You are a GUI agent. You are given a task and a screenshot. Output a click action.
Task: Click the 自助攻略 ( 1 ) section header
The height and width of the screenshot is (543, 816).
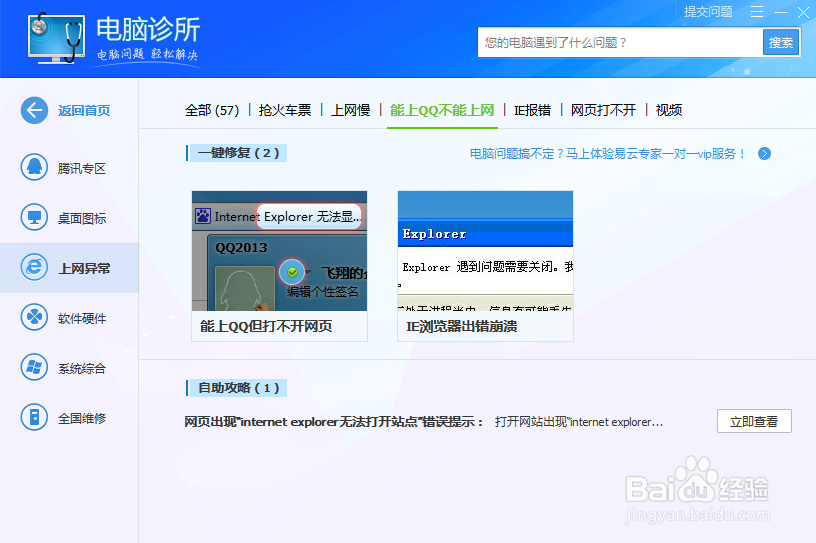coord(238,388)
